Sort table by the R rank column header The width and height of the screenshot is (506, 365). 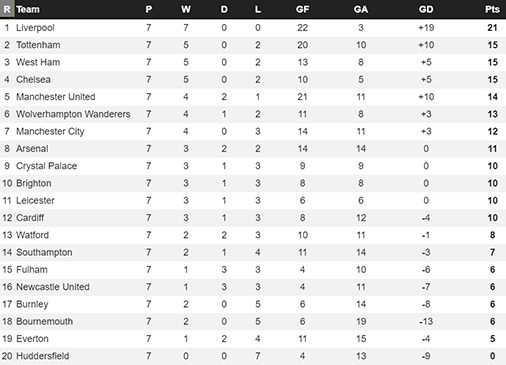point(7,9)
